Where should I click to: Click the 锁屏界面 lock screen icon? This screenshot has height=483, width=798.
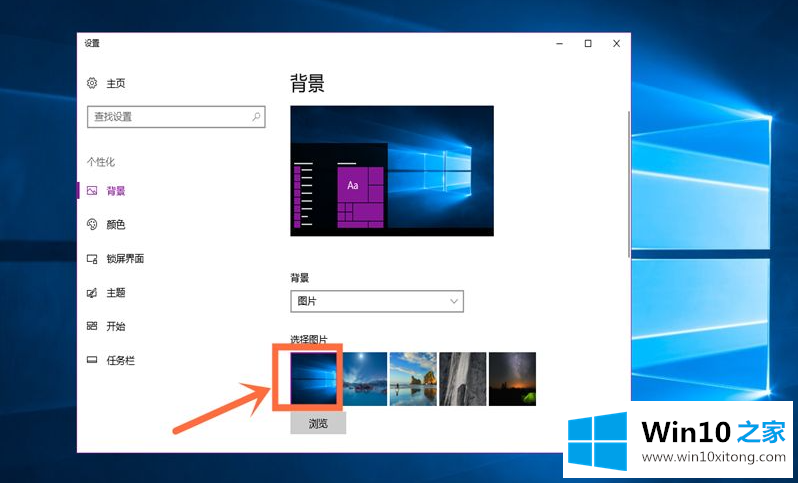[x=92, y=259]
